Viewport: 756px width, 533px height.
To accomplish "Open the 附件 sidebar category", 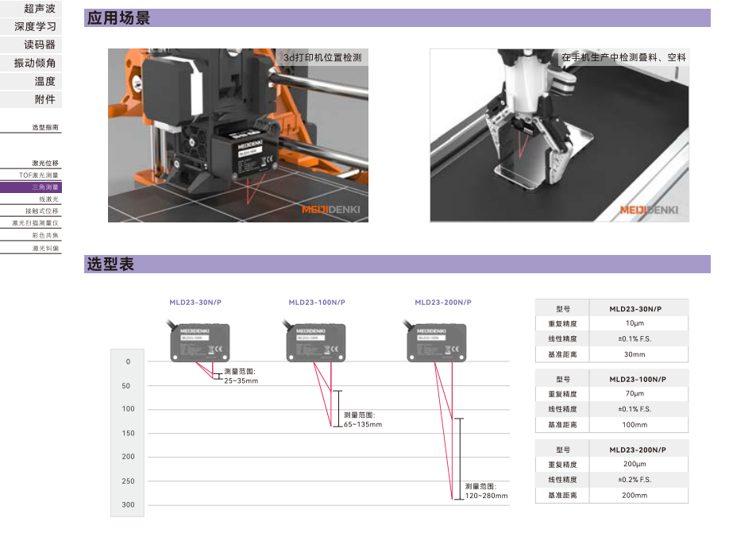I will 44,99.
